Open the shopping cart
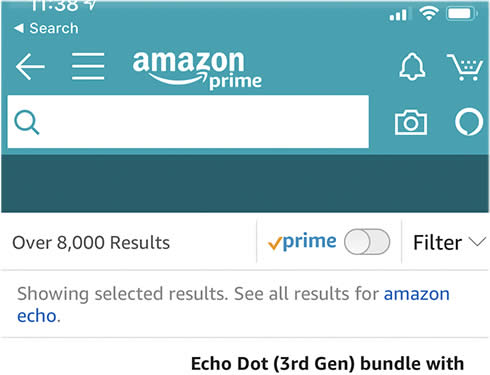Image resolution: width=490 pixels, height=375 pixels. [x=465, y=67]
